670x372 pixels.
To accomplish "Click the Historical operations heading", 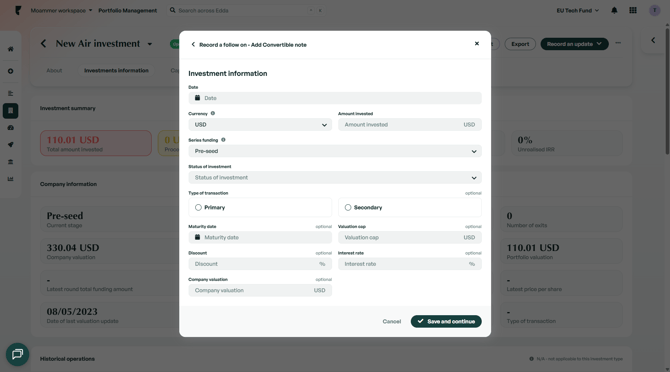I will (67, 359).
